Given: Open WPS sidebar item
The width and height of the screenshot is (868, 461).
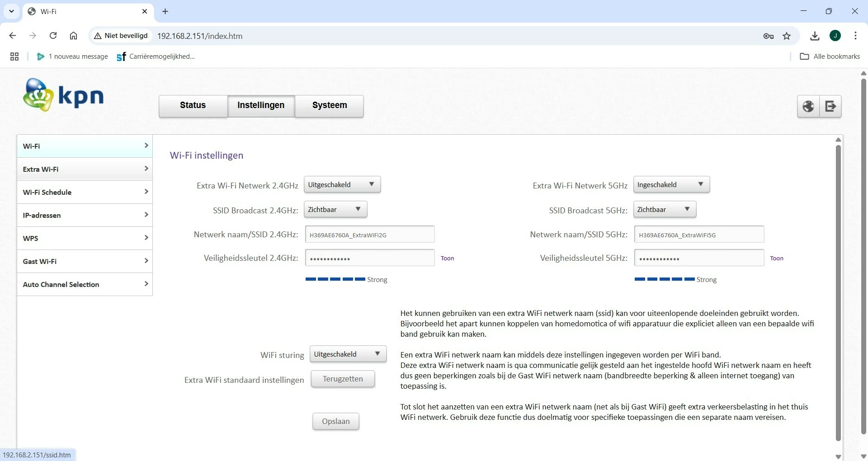Looking at the screenshot, I should pos(85,238).
